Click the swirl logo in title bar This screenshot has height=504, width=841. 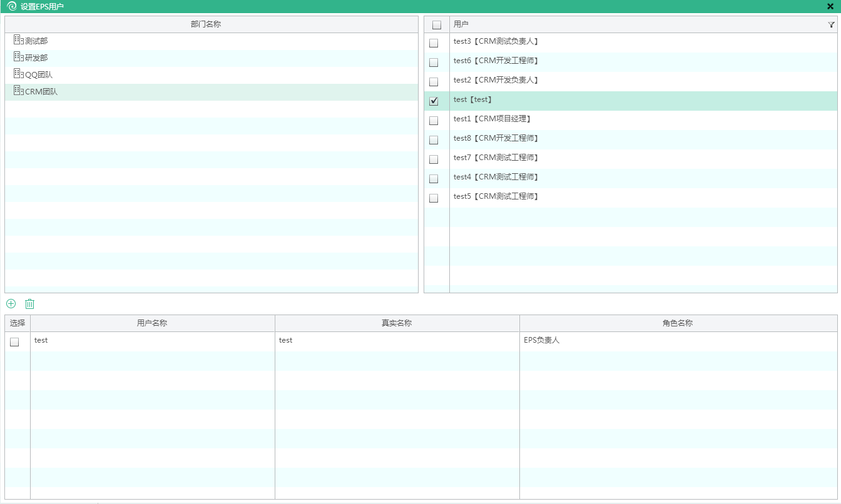pyautogui.click(x=11, y=6)
